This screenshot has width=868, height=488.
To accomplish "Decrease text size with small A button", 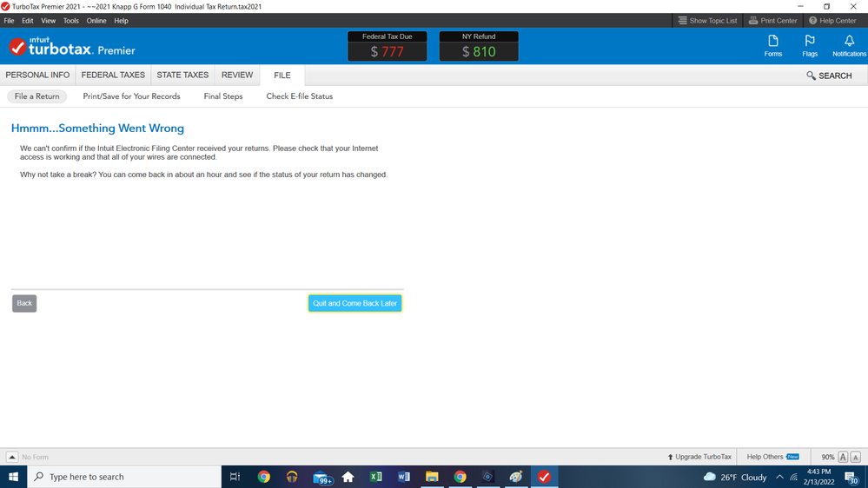I will coord(855,457).
